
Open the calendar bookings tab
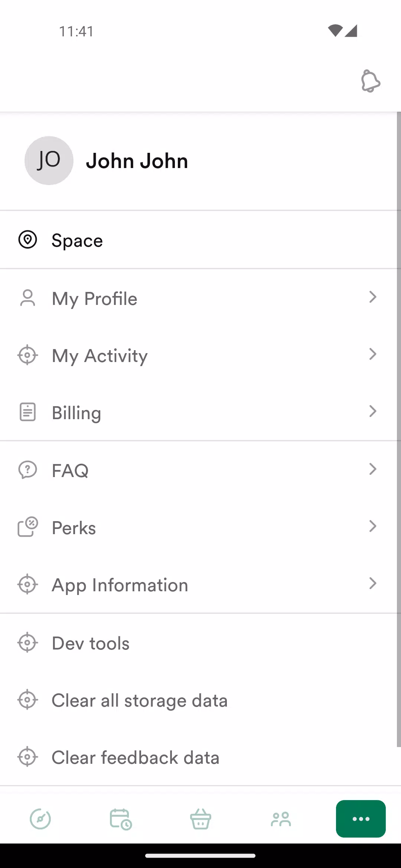[121, 819]
